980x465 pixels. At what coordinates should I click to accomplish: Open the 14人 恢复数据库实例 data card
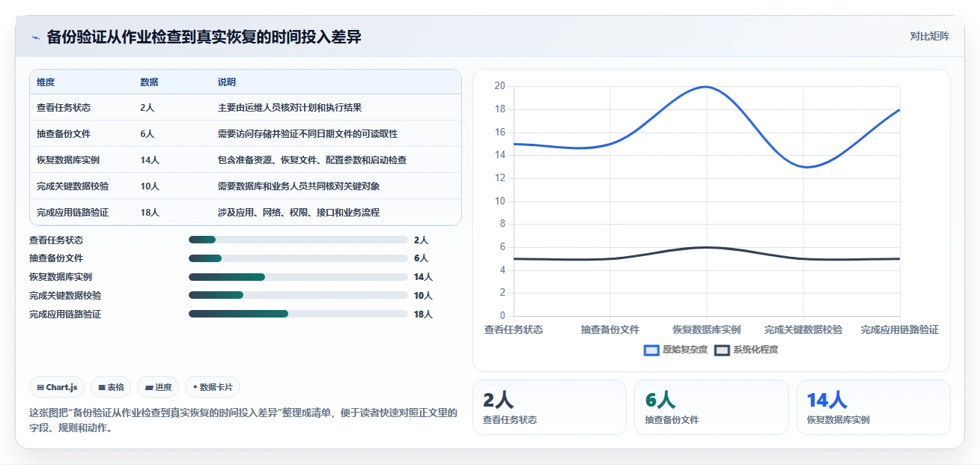pos(874,407)
